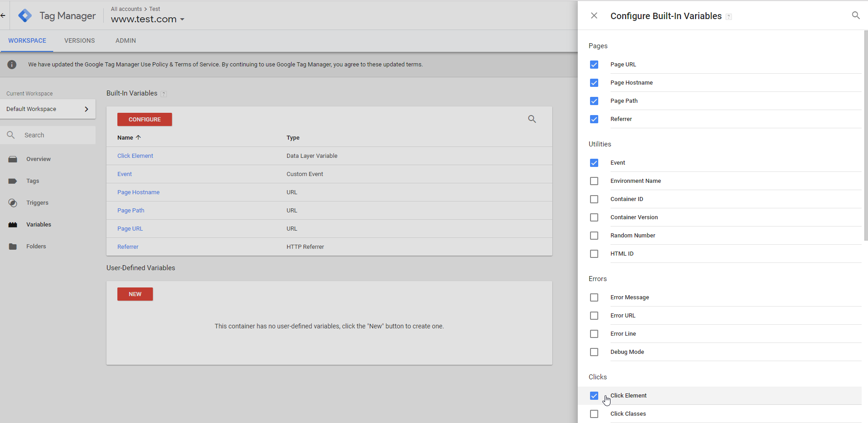Click help icon beside Built-In Variables heading
The image size is (868, 423).
tap(164, 94)
